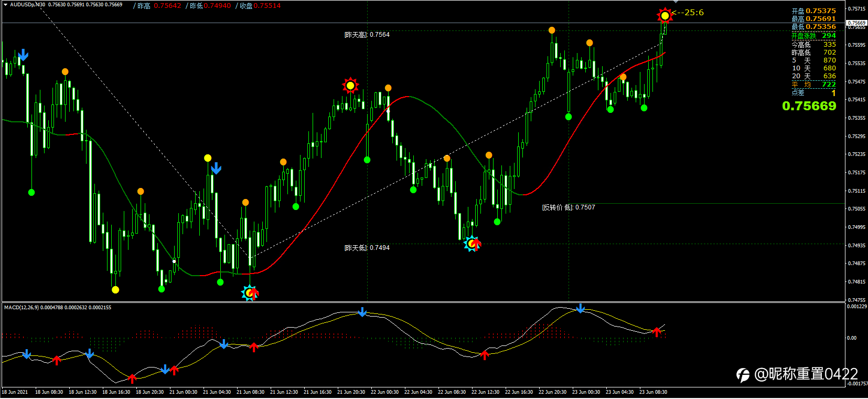
Task: Click the cyan sun buy marker near 21 Jun 08:30
Action: [x=250, y=292]
